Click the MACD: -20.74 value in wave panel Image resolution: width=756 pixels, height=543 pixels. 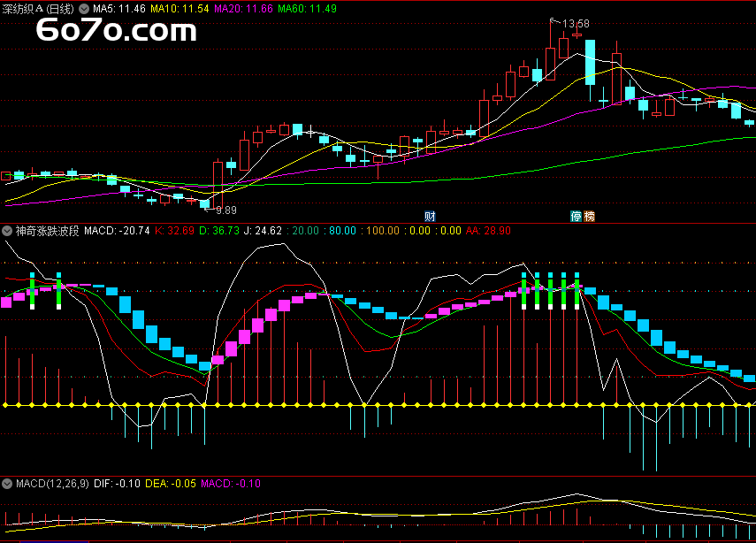coord(118,231)
